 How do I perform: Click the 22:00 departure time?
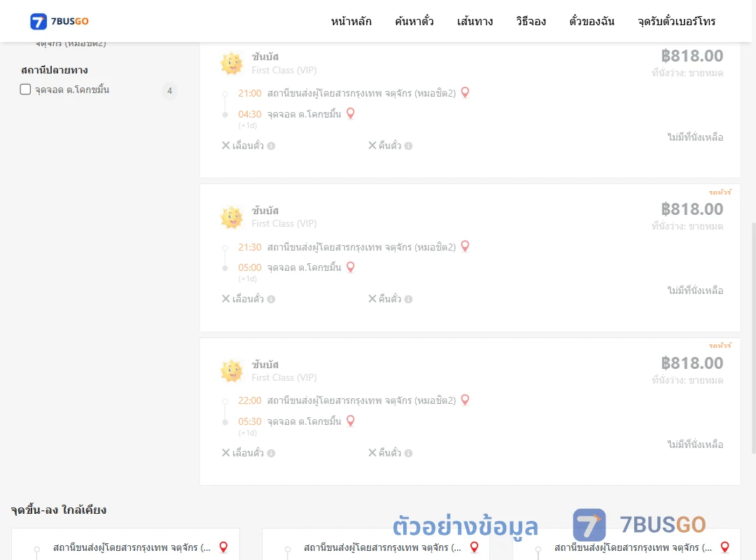pyautogui.click(x=250, y=401)
